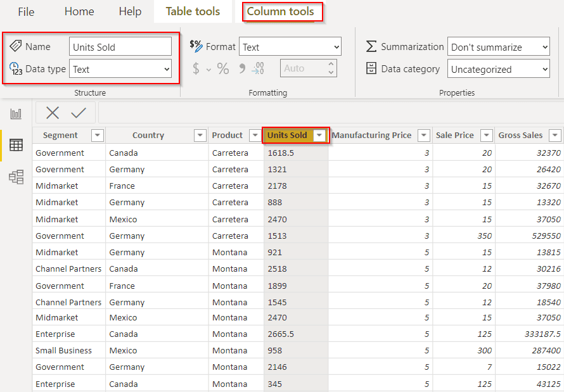Open the File menu

pyautogui.click(x=26, y=11)
